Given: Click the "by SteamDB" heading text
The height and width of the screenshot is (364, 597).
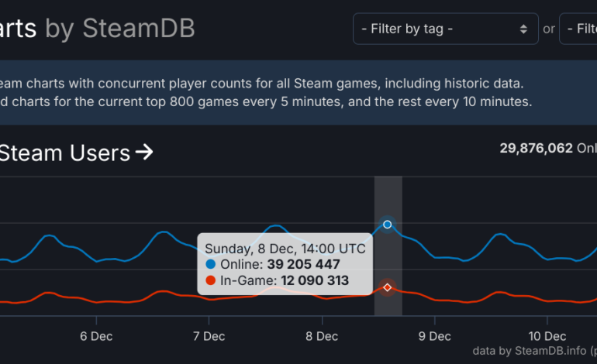Looking at the screenshot, I should click(120, 29).
